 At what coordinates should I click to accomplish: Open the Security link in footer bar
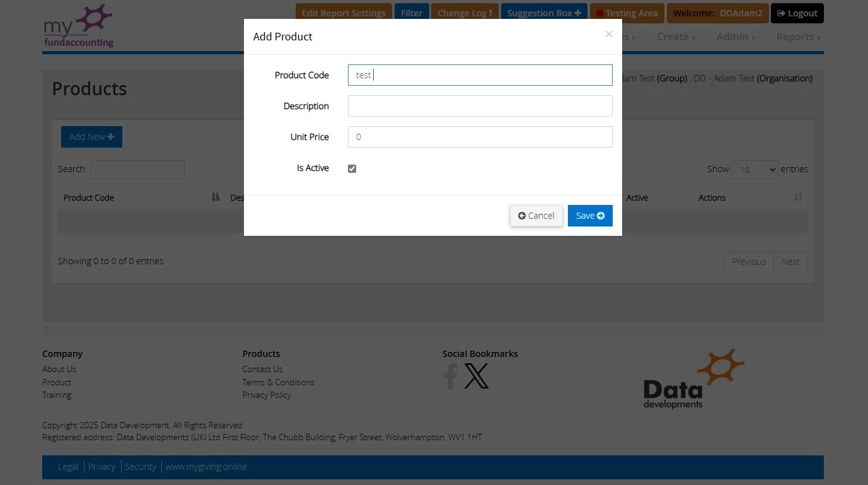140,467
